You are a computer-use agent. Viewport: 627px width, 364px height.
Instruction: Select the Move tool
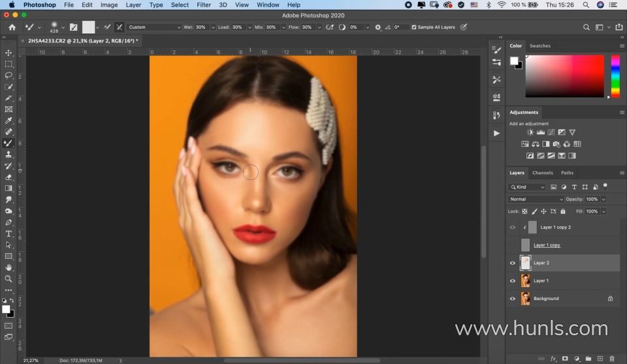point(8,53)
